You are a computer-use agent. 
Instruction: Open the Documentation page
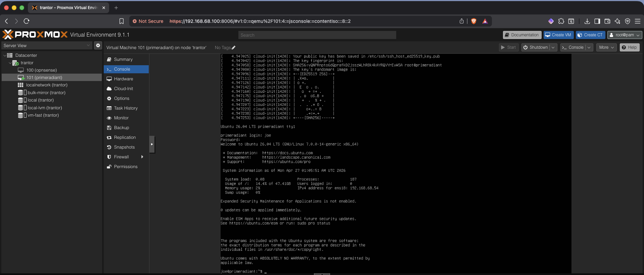coord(522,35)
